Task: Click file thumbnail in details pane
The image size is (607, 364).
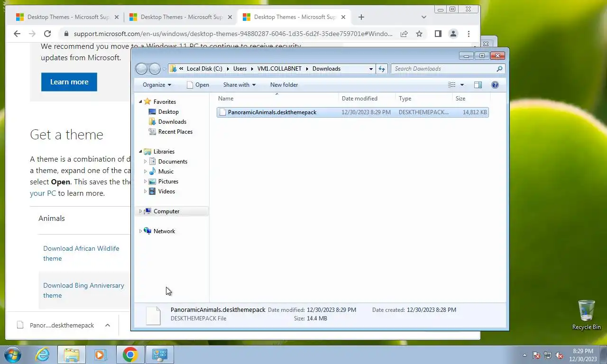Action: point(153,316)
